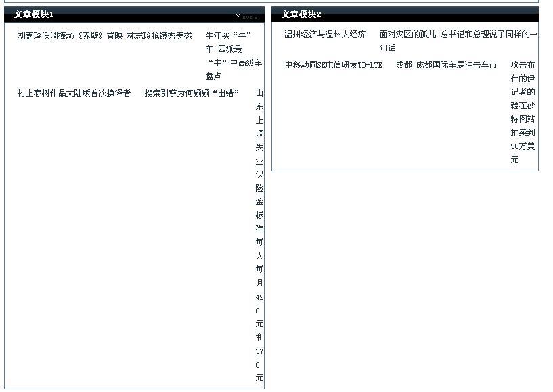Viewport: 553px width, 392px height.
Task: Click the double-arrow icon beside more
Action: click(238, 15)
